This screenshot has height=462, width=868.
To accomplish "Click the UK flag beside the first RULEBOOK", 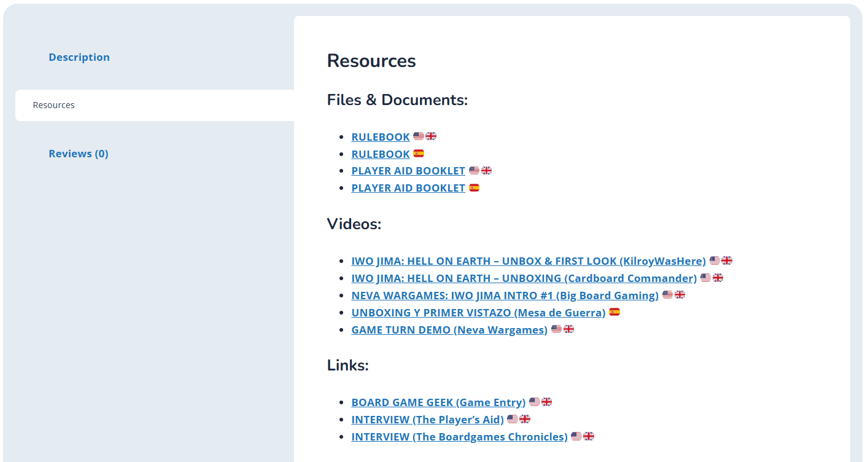I will coord(431,136).
